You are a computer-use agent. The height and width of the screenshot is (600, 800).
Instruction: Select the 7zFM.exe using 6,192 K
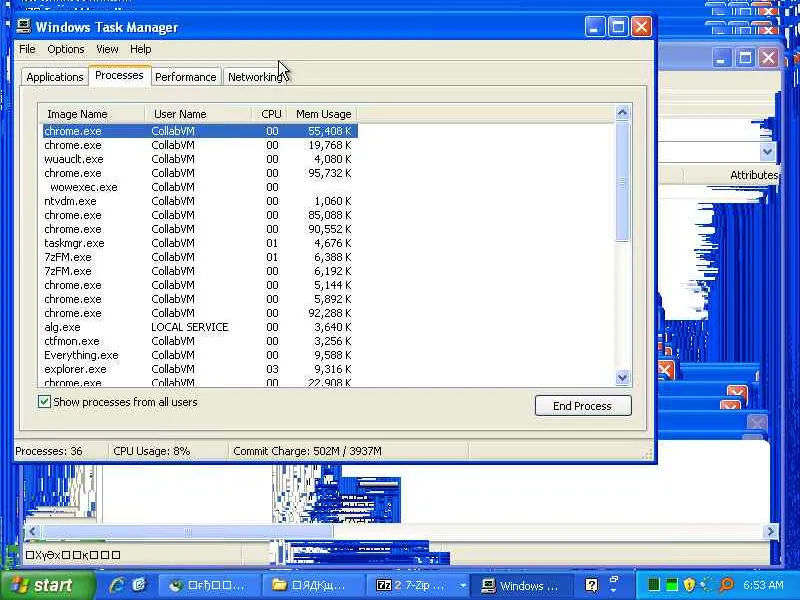coord(200,271)
